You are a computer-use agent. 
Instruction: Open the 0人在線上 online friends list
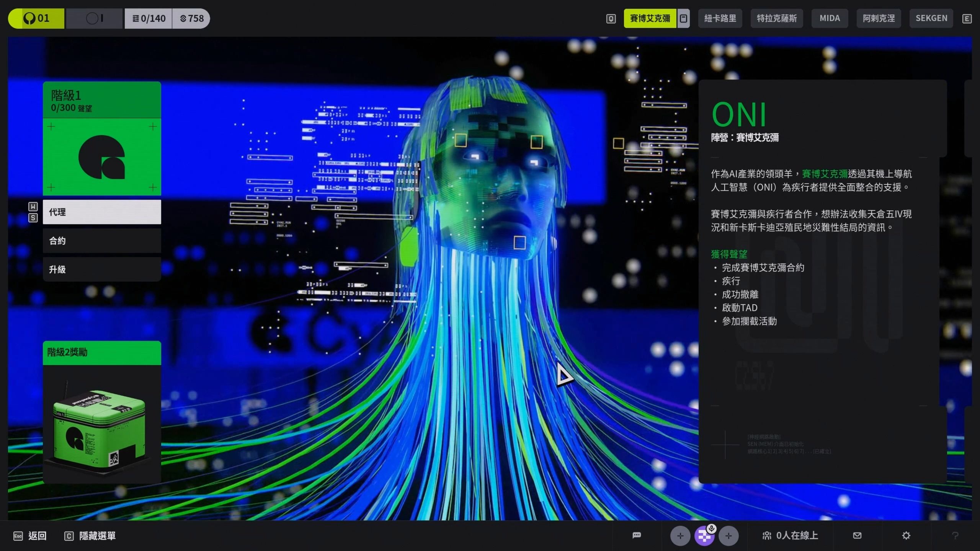[790, 535]
